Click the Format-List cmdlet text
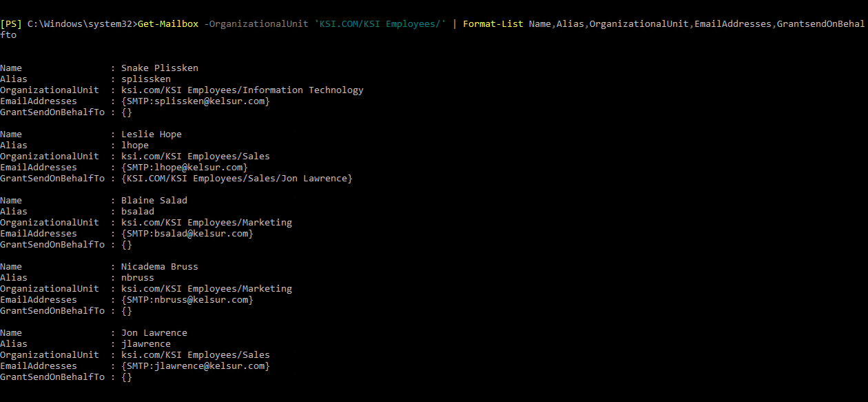This screenshot has height=402, width=868. click(x=493, y=24)
